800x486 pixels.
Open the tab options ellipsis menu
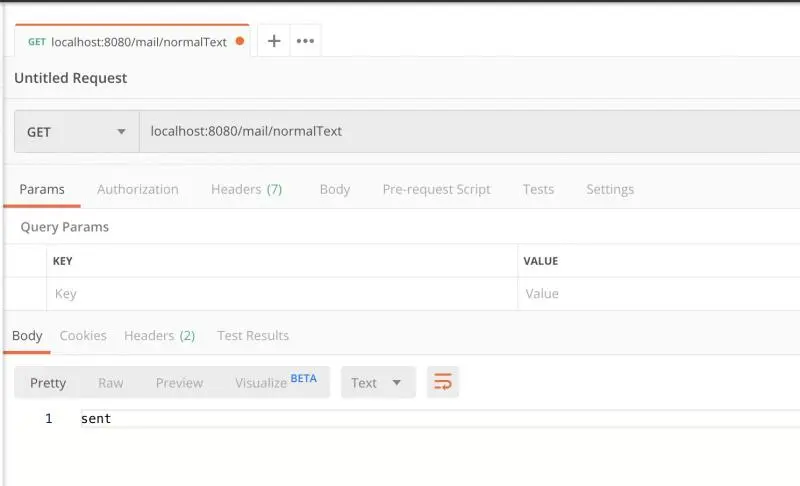[305, 41]
